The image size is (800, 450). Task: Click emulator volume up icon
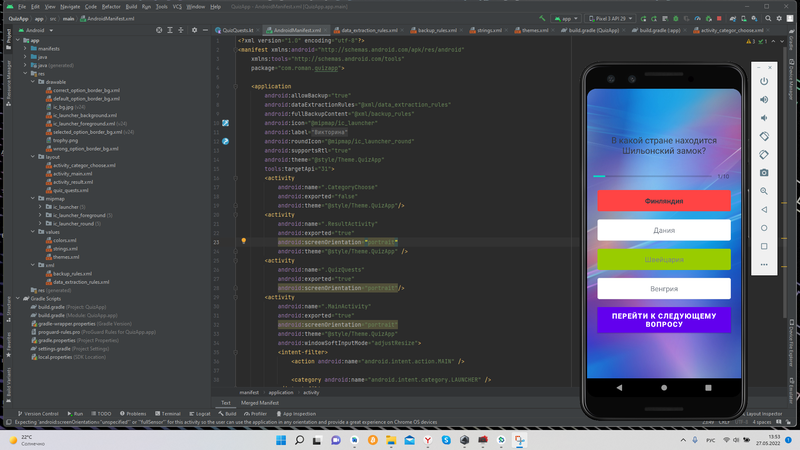(x=765, y=99)
